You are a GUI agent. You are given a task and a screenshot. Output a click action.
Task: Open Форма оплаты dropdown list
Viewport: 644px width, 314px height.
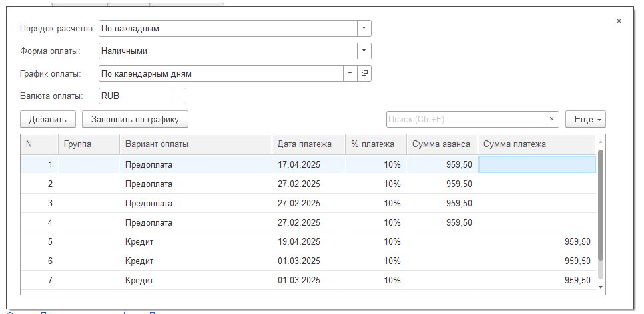(364, 51)
